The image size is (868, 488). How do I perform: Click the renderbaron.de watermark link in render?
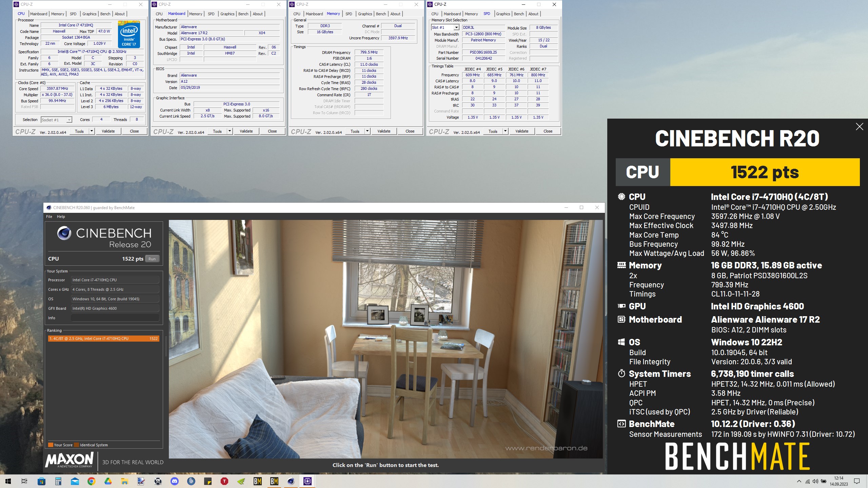coord(546,448)
